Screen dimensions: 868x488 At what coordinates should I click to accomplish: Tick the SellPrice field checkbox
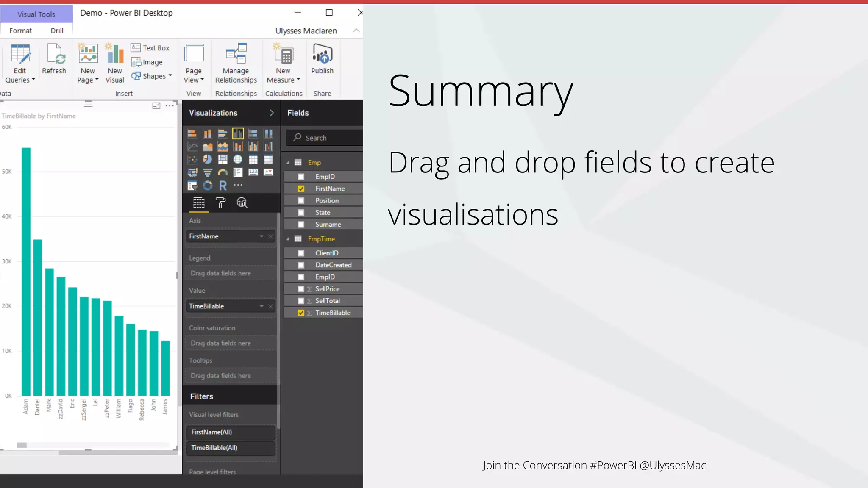301,289
